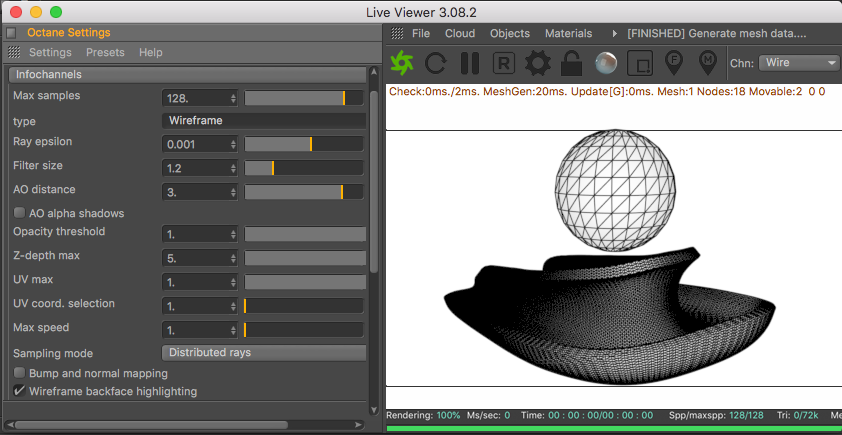The image size is (842, 435).
Task: Click the Filter size slider
Action: coord(304,168)
